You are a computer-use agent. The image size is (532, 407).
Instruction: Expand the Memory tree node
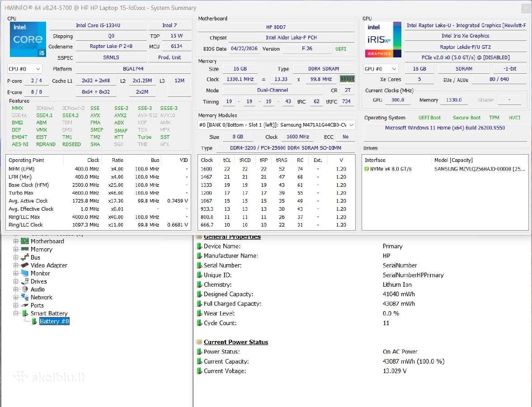click(16, 249)
